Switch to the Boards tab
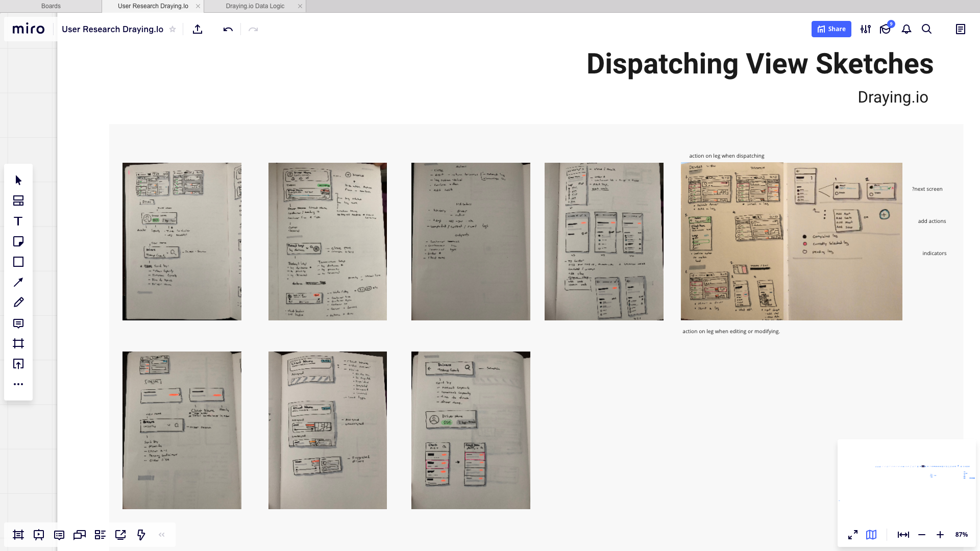 [51, 6]
